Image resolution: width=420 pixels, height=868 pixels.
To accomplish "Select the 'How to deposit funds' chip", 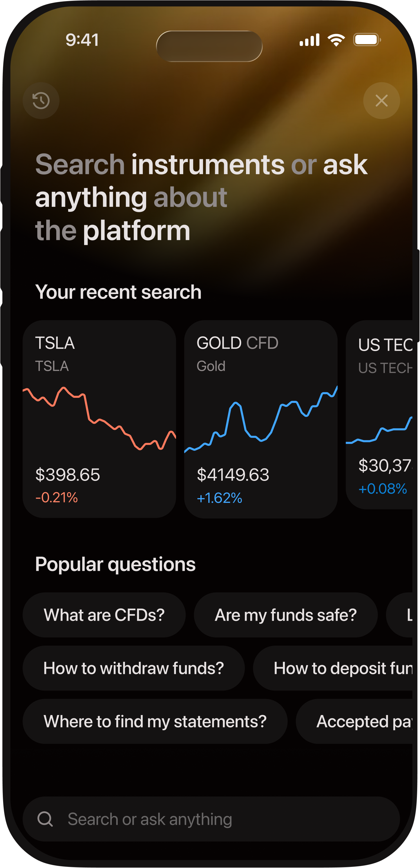I will point(333,668).
